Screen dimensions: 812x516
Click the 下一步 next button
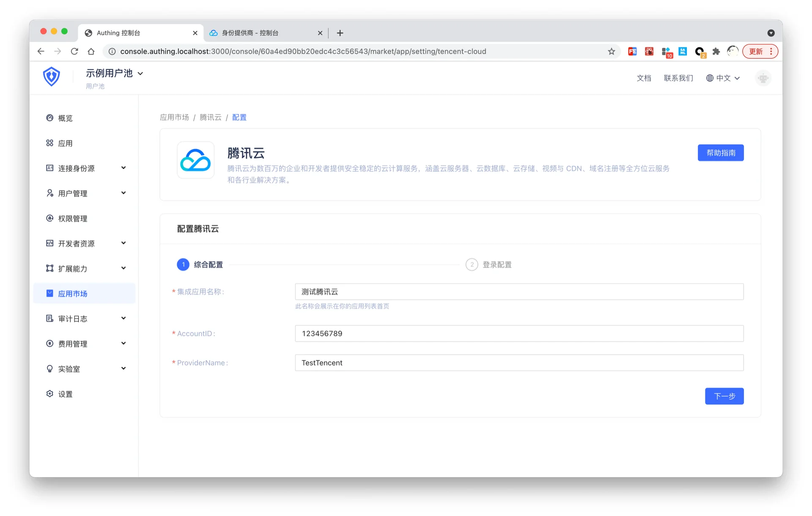pyautogui.click(x=724, y=396)
